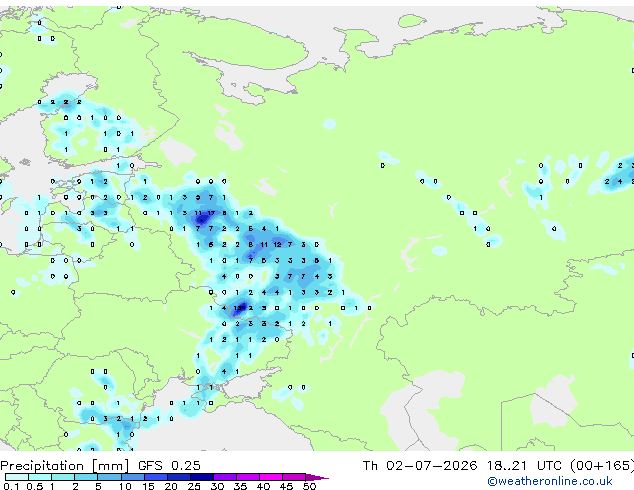Viewport: 634px width, 490px height.
Task: Click the 'GFS 0.25' model label
Action: [169, 466]
